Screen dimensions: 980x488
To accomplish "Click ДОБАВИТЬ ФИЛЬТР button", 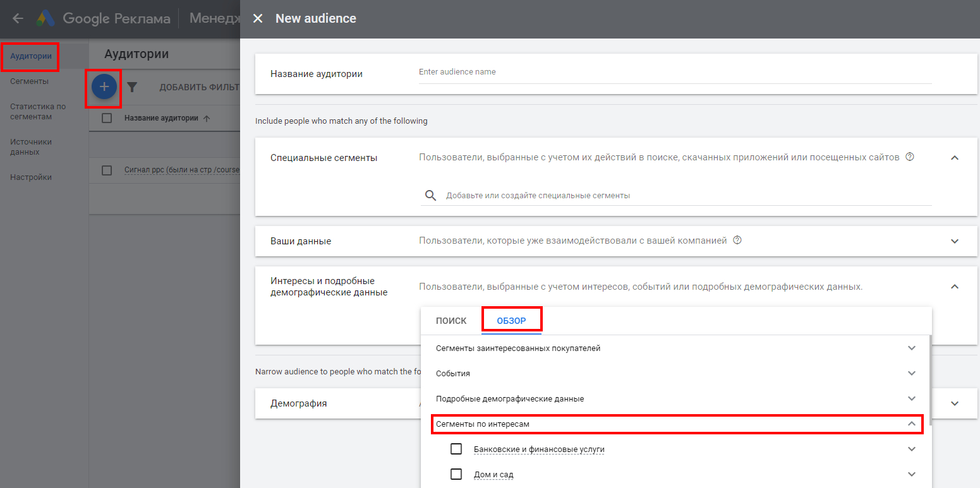I will coord(200,87).
